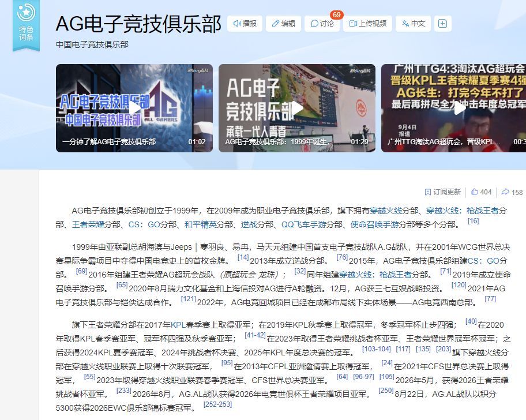Click reference citation [71]
The height and width of the screenshot is (420, 526).
pyautogui.click(x=445, y=271)
